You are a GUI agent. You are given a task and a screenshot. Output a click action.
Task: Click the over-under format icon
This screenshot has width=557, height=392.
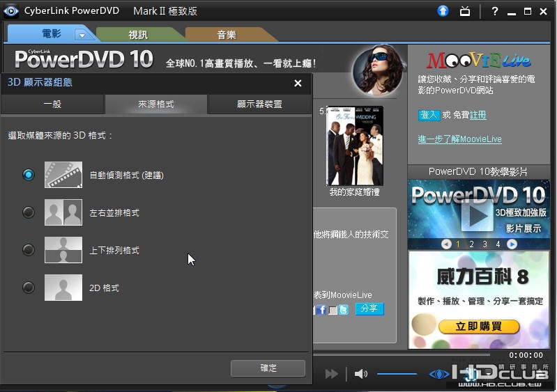(63, 250)
